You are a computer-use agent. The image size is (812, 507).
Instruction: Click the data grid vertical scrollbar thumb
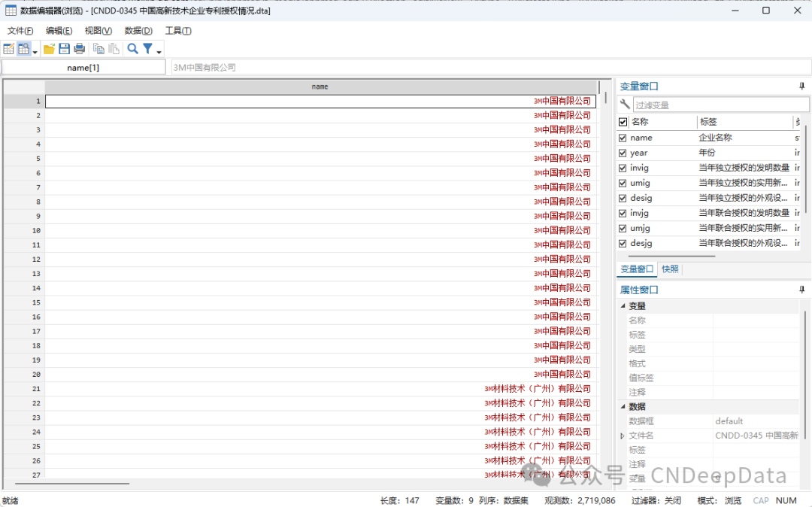pos(604,98)
